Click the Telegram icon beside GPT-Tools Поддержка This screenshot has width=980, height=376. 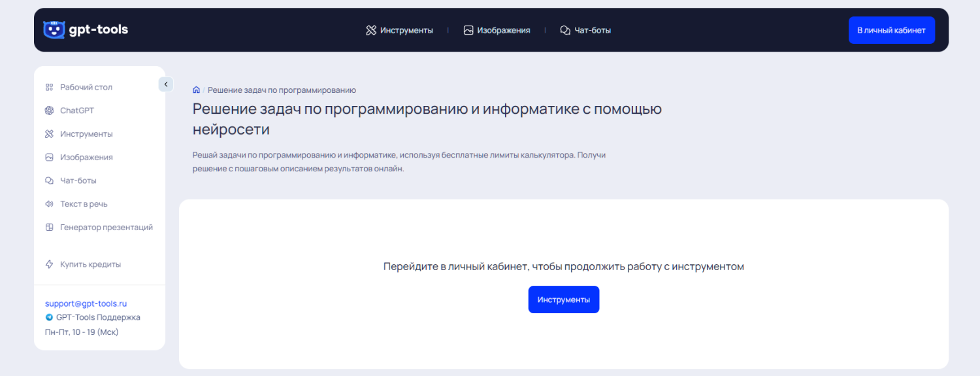(49, 317)
